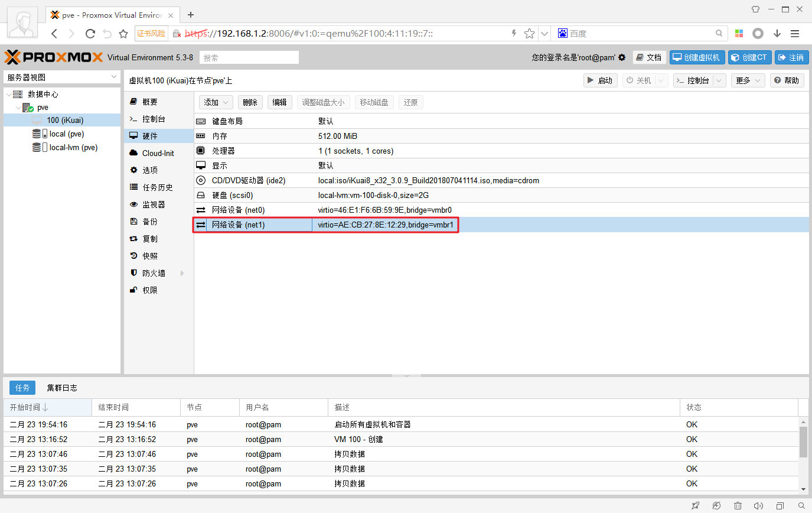This screenshot has height=513, width=812.
Task: Click the 编辑 button in hardware toolbar
Action: (279, 102)
